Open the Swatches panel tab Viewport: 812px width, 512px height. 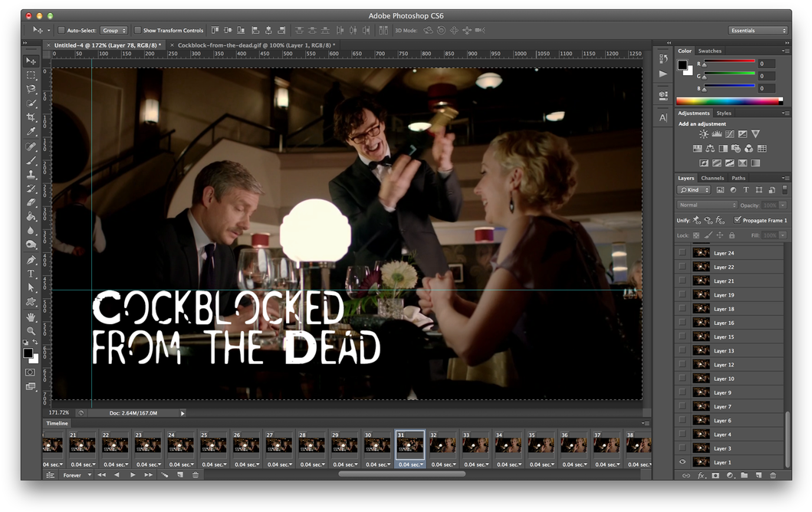click(709, 51)
